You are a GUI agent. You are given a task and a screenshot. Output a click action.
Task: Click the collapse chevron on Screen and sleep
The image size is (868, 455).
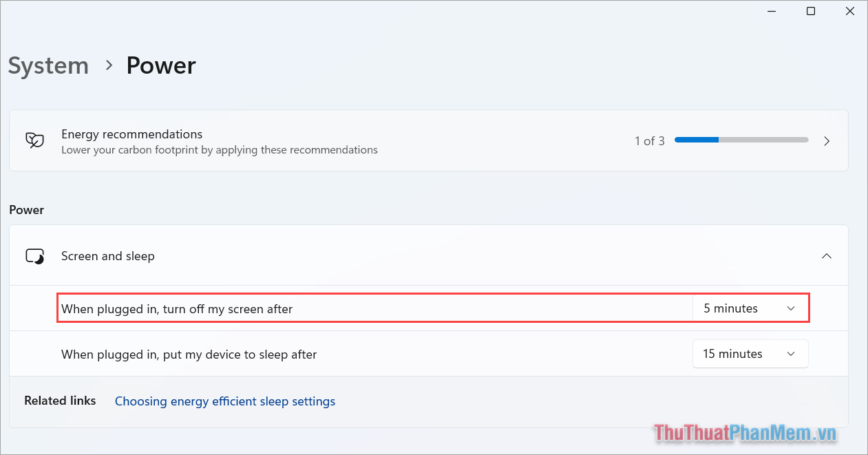826,255
